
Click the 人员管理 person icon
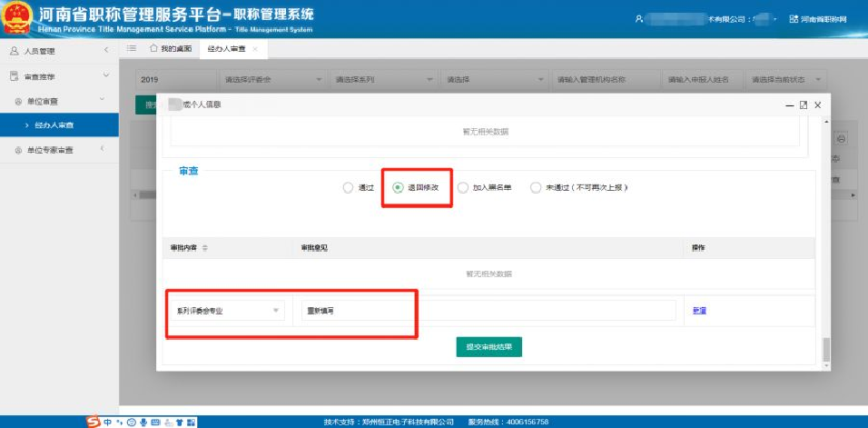15,51
